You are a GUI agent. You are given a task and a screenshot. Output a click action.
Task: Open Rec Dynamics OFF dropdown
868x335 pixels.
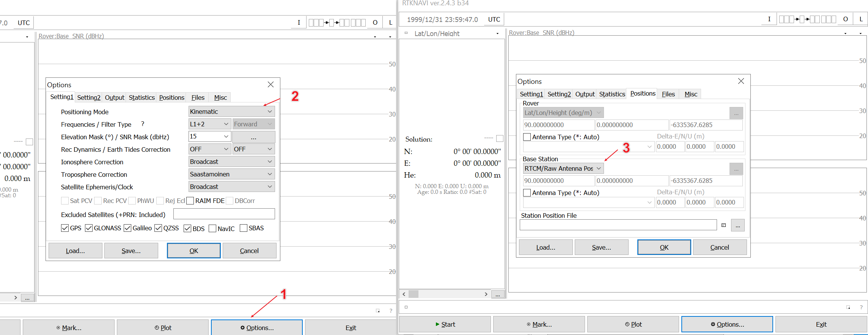209,149
